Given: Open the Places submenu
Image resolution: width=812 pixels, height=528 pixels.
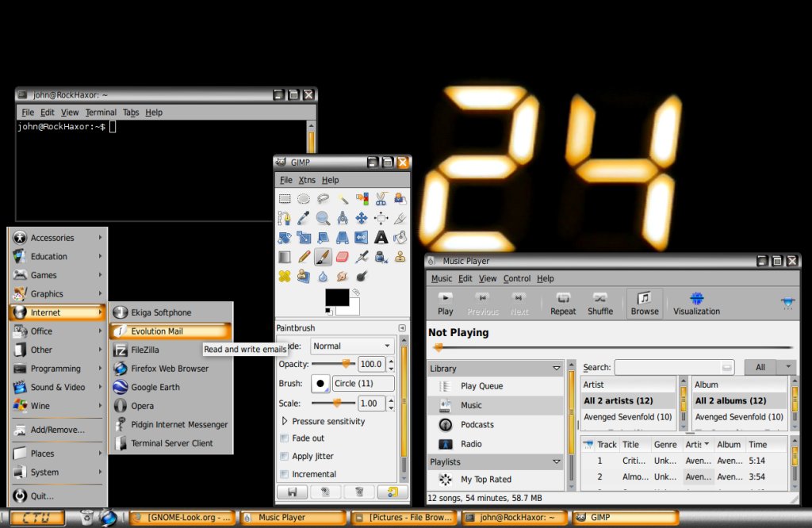Looking at the screenshot, I should point(58,453).
